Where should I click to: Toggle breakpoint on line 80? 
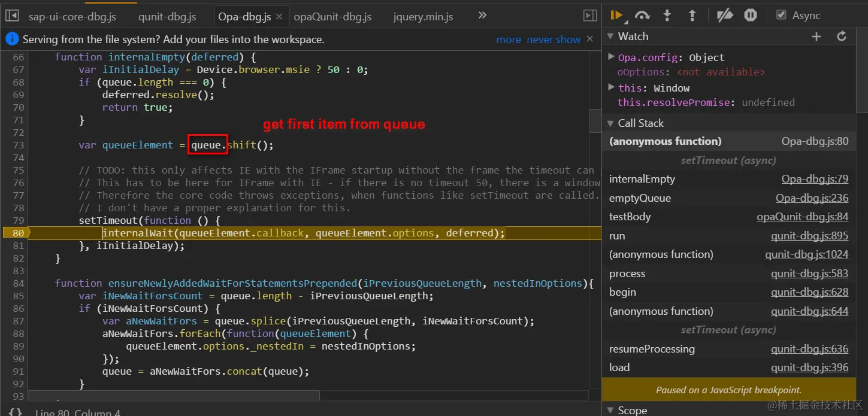click(x=16, y=233)
